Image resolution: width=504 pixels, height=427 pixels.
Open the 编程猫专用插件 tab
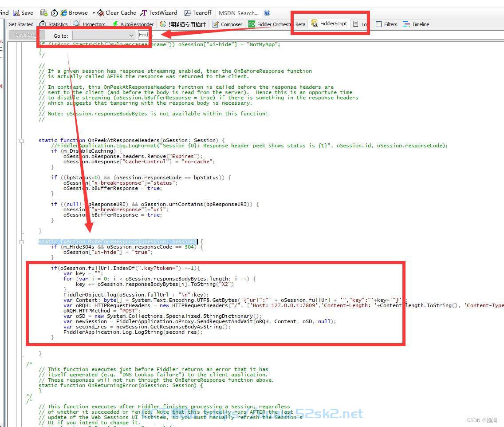pyautogui.click(x=183, y=24)
